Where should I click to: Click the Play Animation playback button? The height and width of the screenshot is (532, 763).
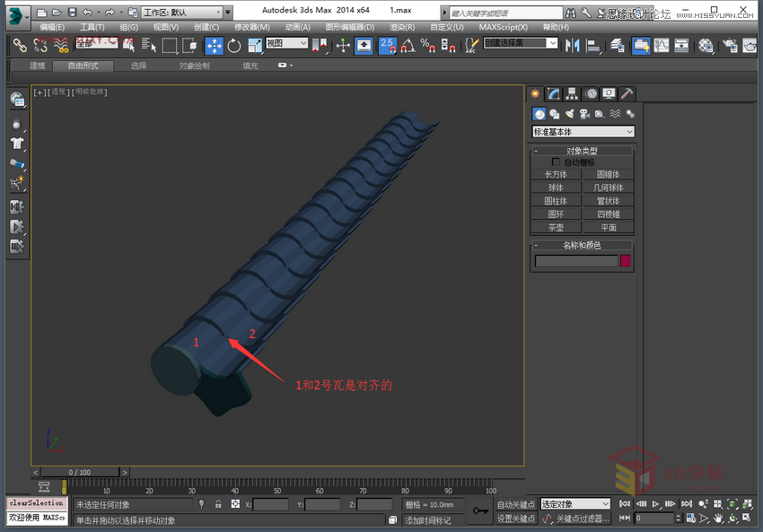[655, 503]
